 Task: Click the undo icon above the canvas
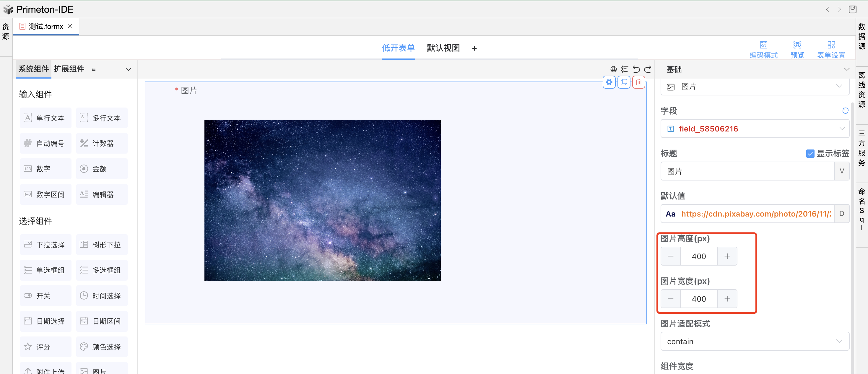click(636, 69)
